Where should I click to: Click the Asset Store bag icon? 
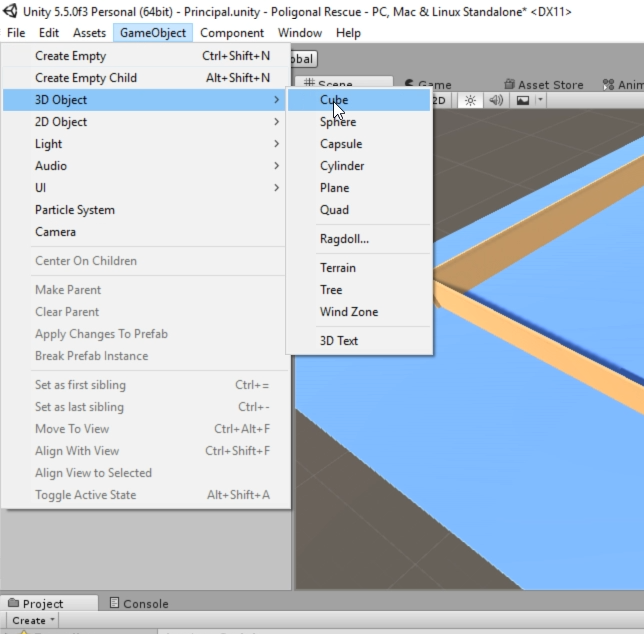509,84
